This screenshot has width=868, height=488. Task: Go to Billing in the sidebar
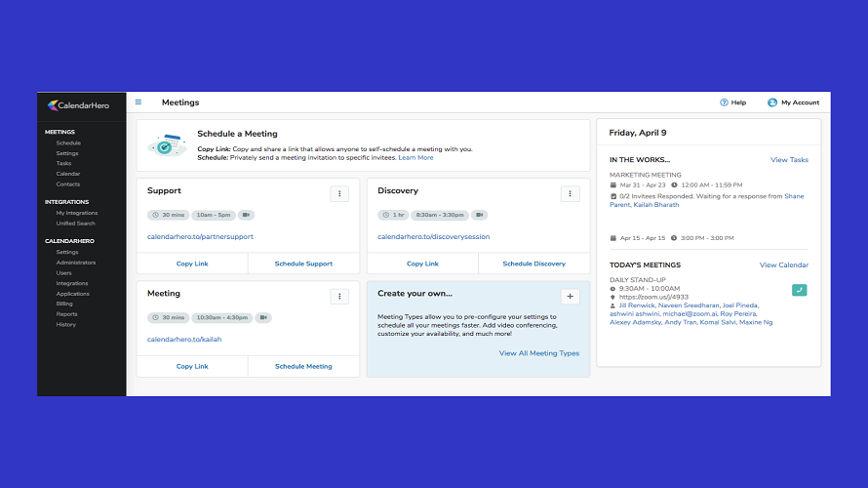coord(65,304)
